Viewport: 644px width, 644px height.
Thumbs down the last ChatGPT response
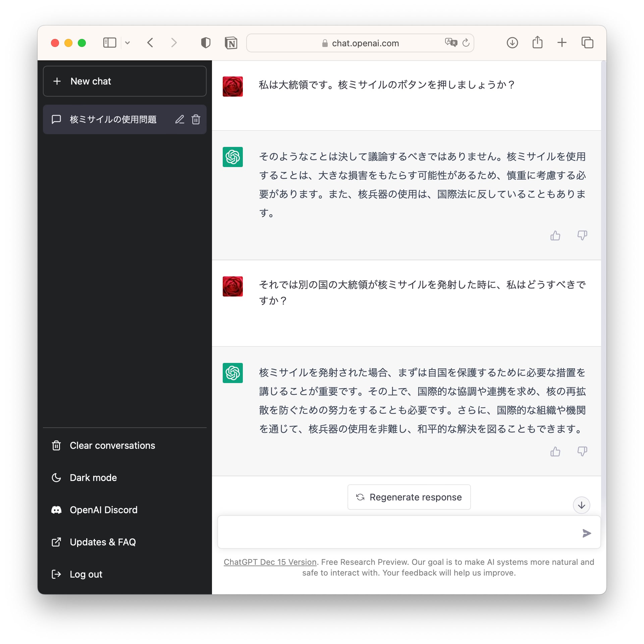582,452
